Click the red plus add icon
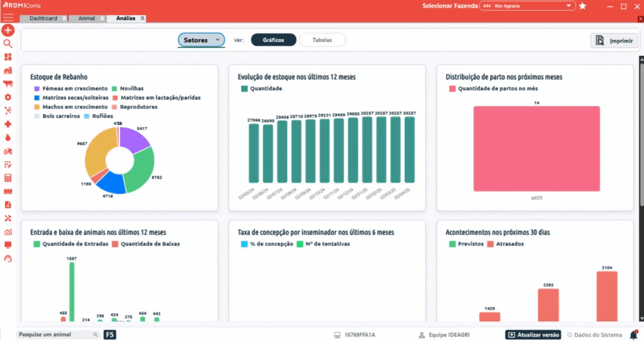 point(8,30)
